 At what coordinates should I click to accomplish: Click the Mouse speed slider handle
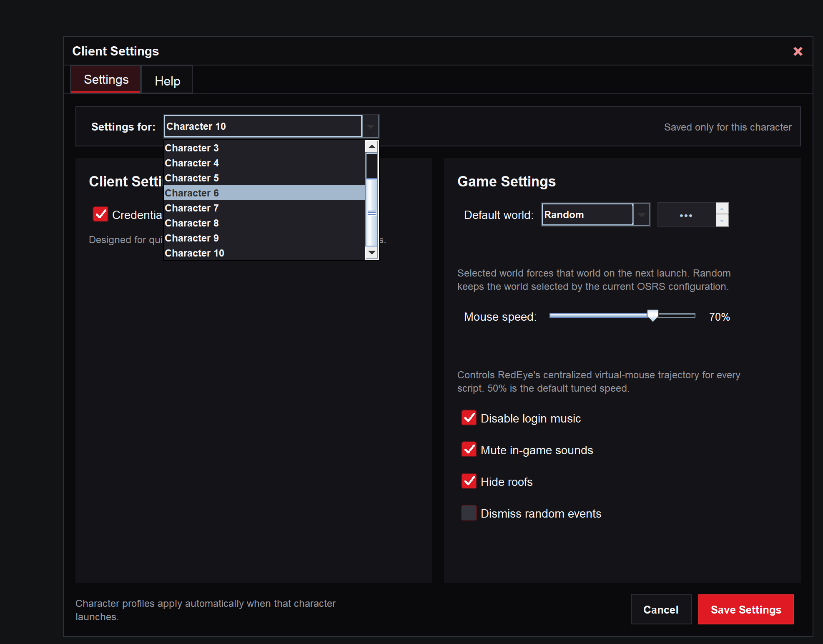click(652, 315)
